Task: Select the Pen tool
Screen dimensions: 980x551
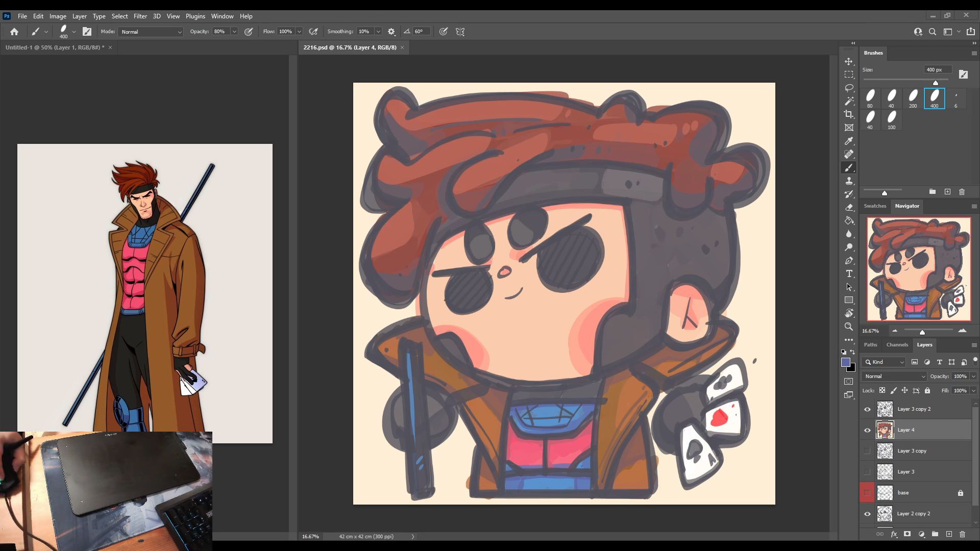Action: [x=849, y=260]
